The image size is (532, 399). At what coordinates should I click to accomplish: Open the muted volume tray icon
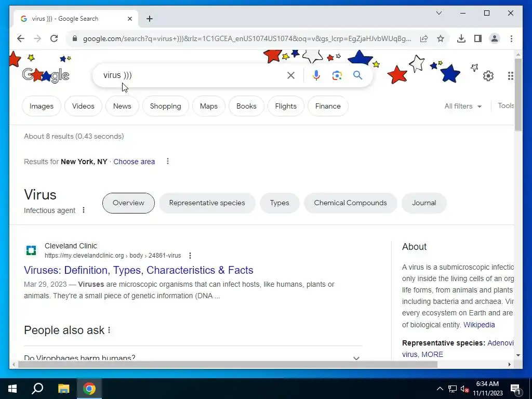pyautogui.click(x=464, y=389)
